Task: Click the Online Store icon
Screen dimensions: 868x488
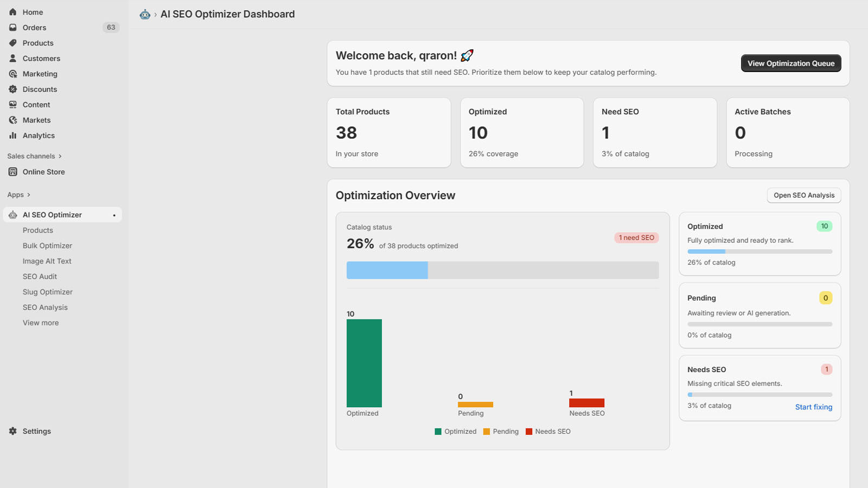Action: pos(13,172)
